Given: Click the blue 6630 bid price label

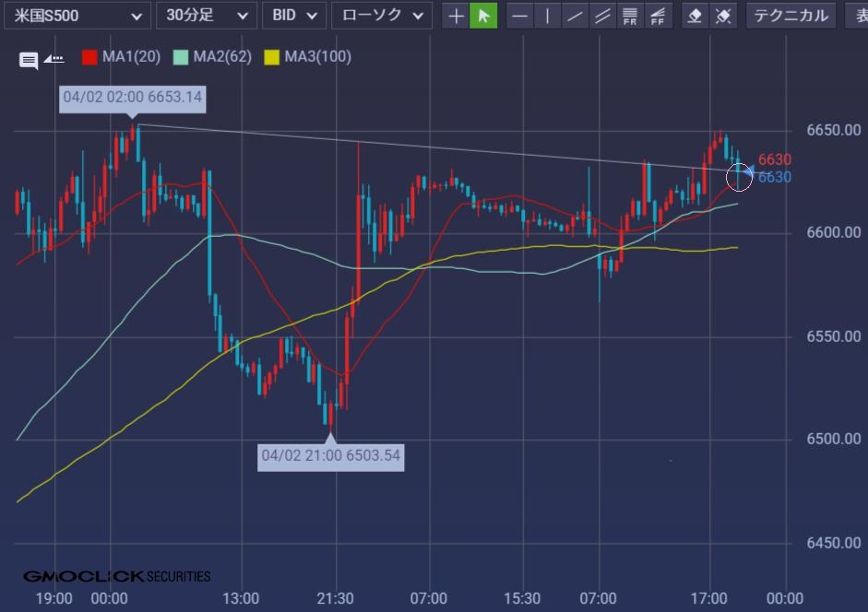Looking at the screenshot, I should click(x=775, y=177).
